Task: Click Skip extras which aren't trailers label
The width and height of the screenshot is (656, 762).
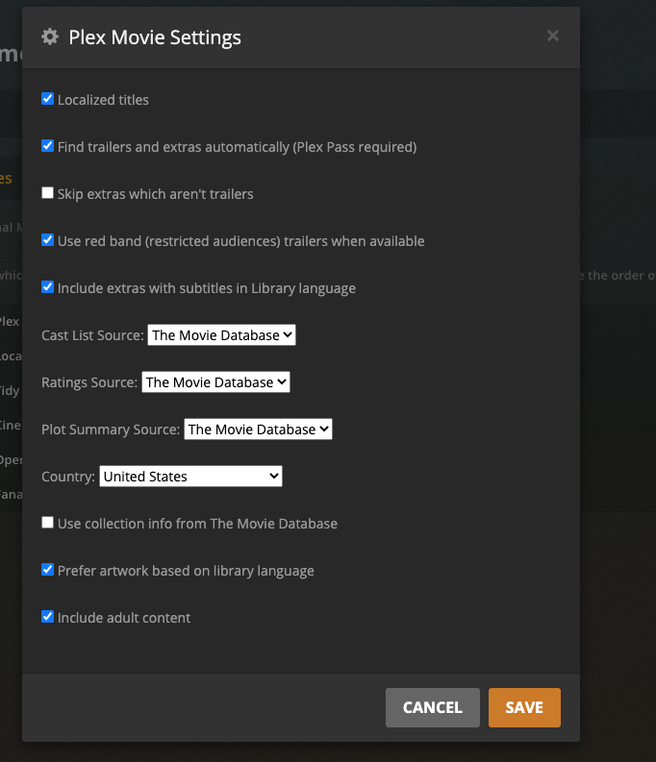Action: point(155,194)
